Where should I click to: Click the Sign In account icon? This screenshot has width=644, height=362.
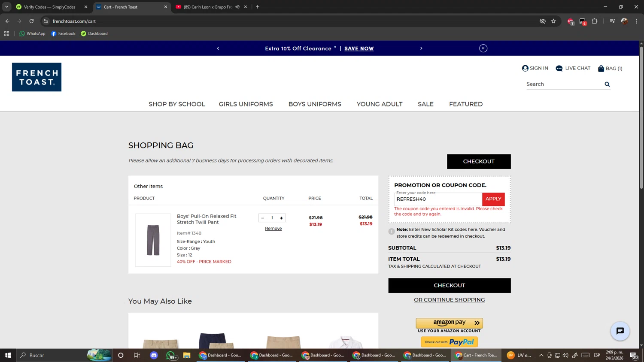coord(525,68)
